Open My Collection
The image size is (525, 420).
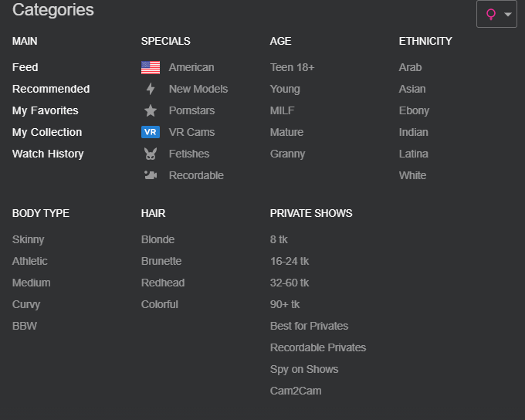click(x=47, y=132)
